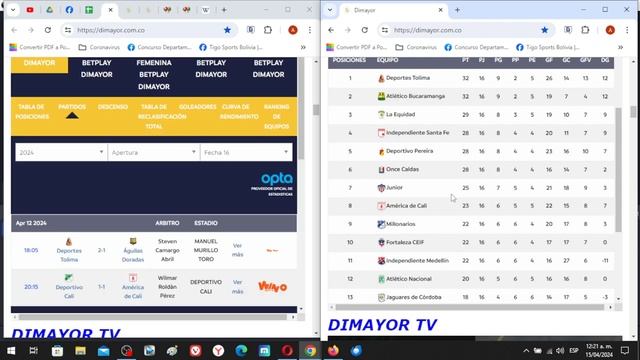Reload the page in right browser window

364,30
